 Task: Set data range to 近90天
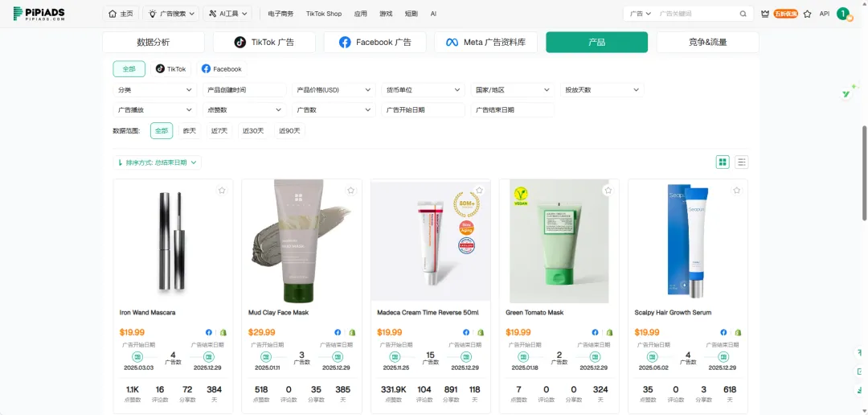click(289, 131)
